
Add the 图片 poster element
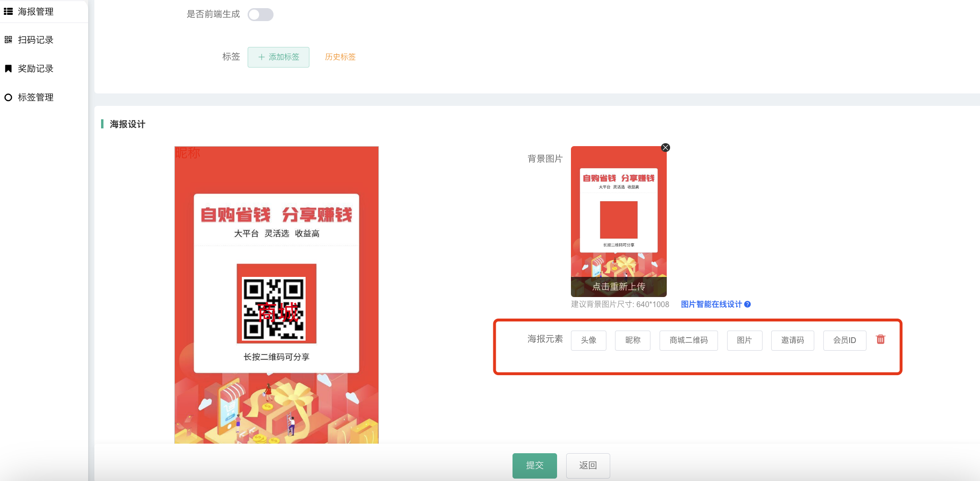(x=744, y=340)
